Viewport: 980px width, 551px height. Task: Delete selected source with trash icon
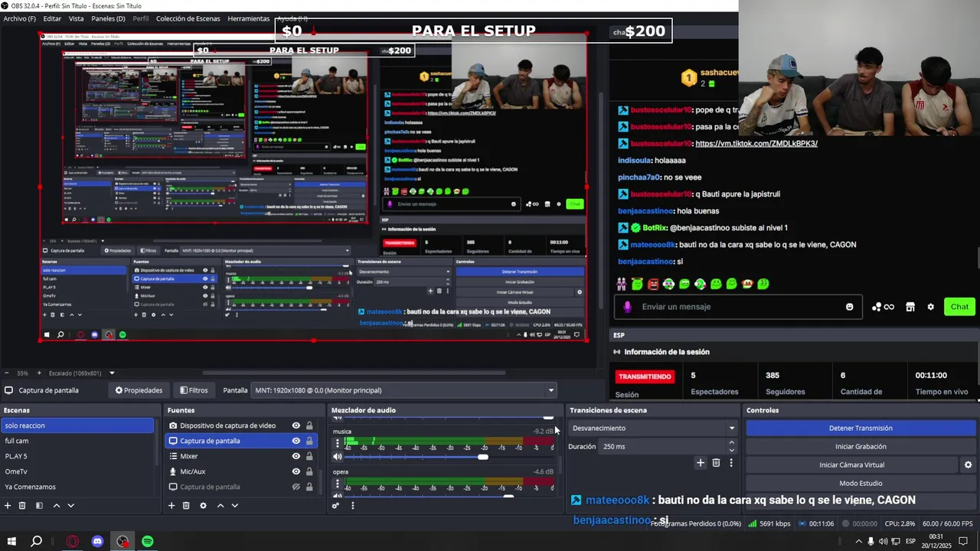pyautogui.click(x=186, y=505)
